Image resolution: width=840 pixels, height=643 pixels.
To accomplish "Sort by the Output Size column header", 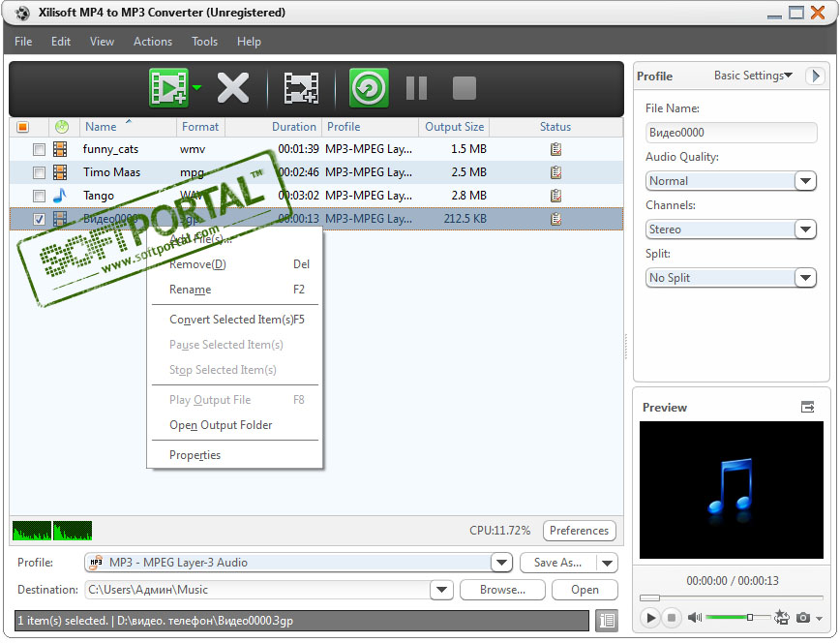I will pyautogui.click(x=454, y=127).
